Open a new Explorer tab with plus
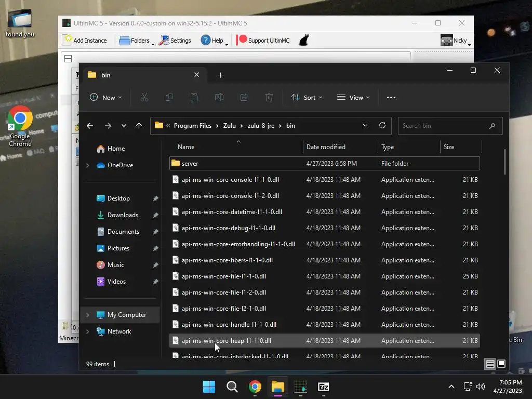 click(x=220, y=75)
